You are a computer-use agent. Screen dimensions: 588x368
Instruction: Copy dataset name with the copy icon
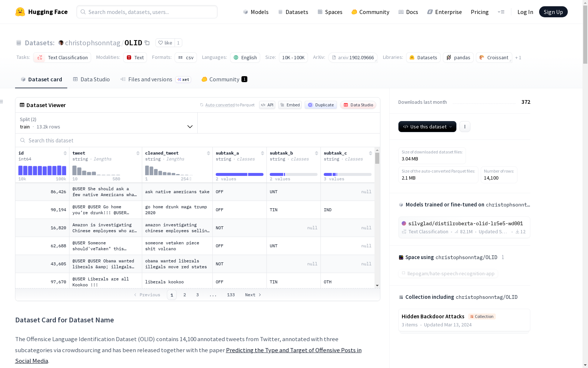[x=147, y=43]
